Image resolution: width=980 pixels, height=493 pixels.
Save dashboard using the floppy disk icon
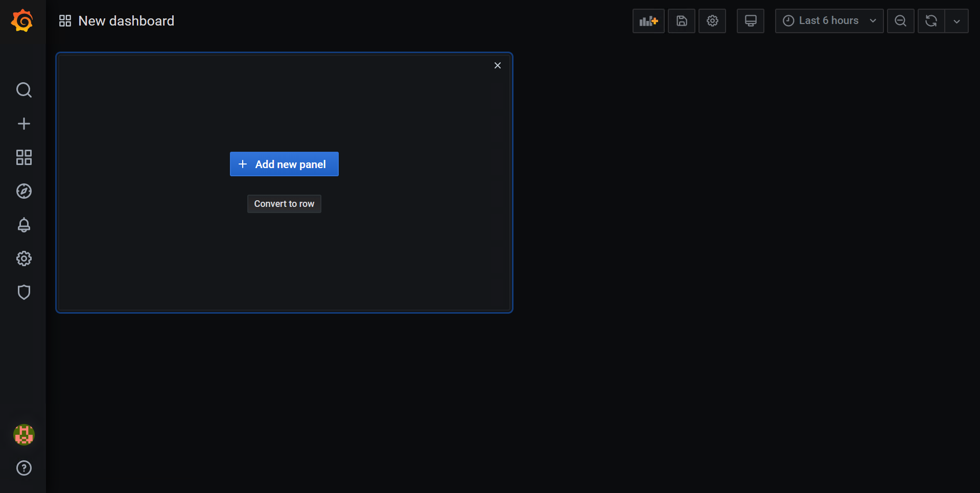tap(682, 21)
